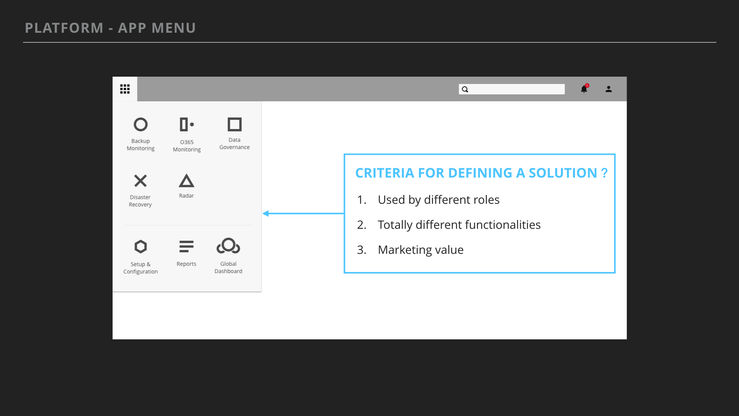The image size is (739, 416).
Task: Open Backup Monitoring circle icon
Action: 140,124
